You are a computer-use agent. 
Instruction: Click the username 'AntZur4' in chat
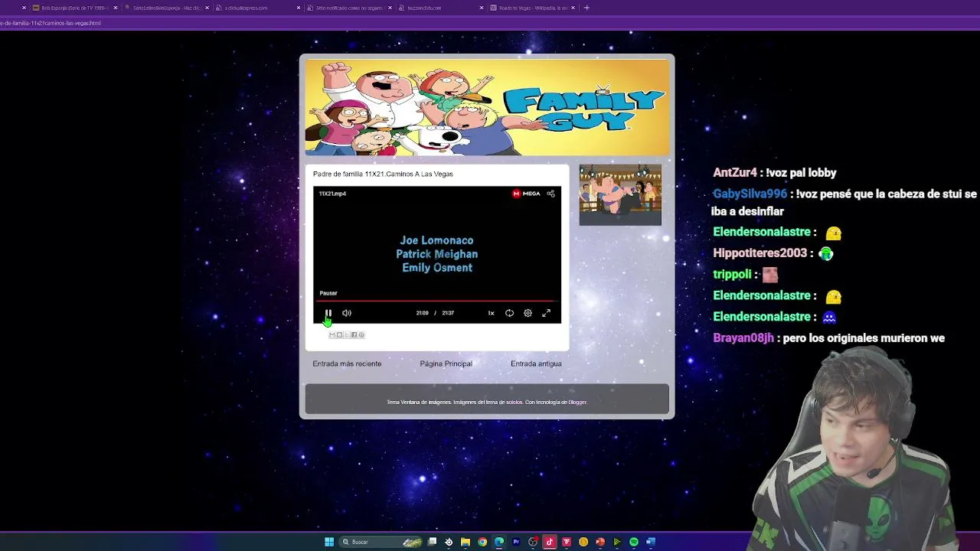point(735,173)
